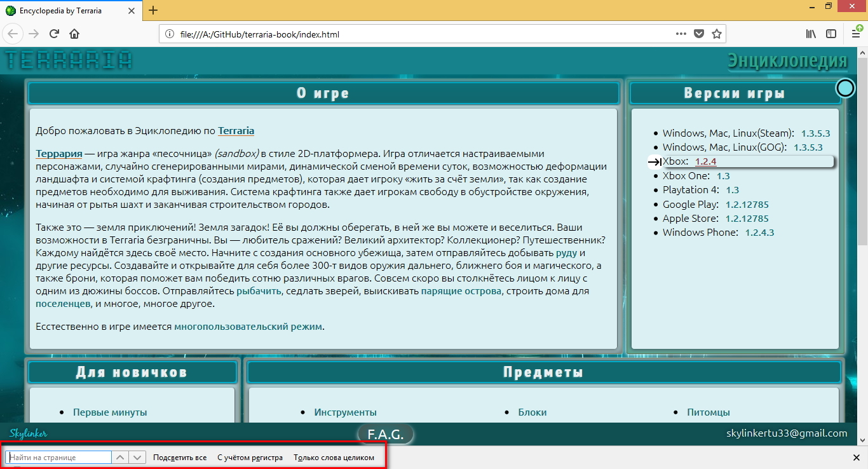Close the find bar
868x469 pixels.
pos(856,458)
